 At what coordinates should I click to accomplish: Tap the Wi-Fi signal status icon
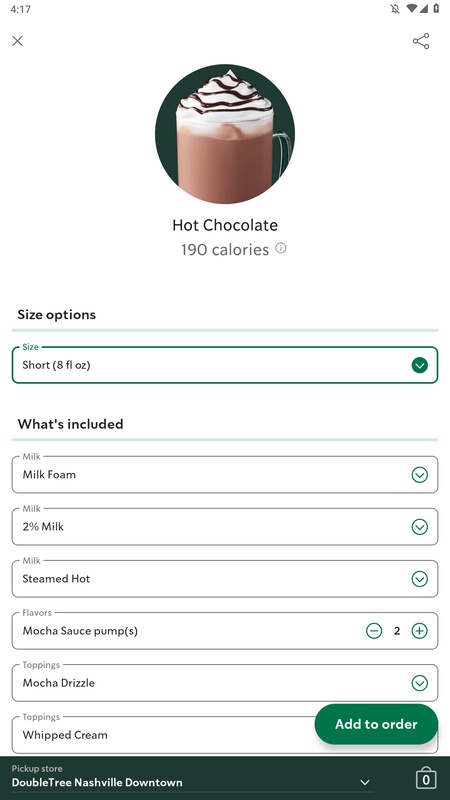[x=411, y=9]
